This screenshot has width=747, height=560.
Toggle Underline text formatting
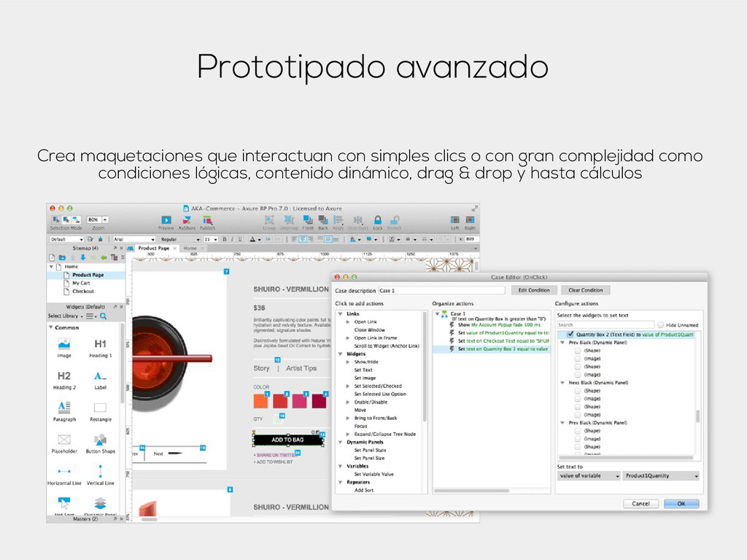[240, 239]
